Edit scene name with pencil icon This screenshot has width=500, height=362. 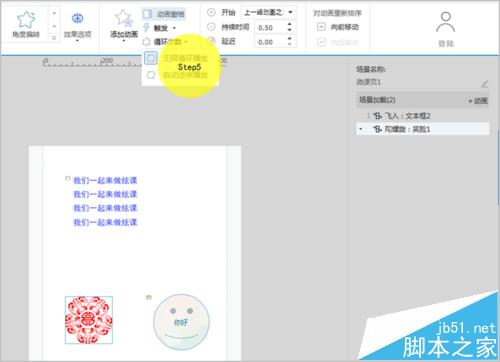pos(484,84)
